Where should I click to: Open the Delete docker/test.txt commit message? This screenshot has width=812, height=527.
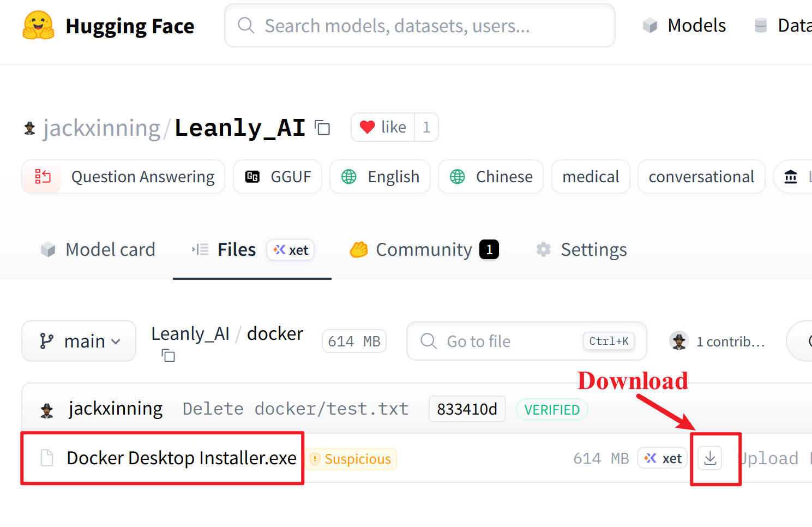[296, 409]
